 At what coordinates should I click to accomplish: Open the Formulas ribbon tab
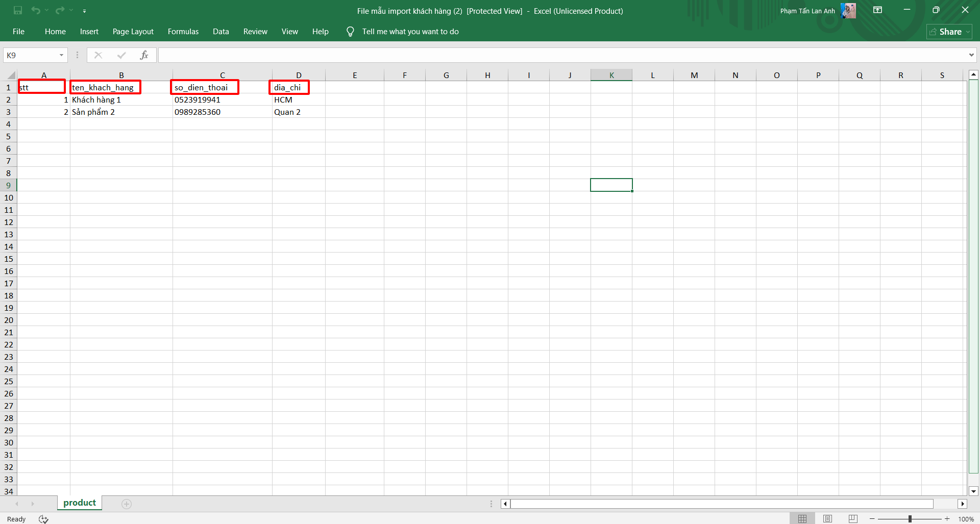[x=183, y=32]
